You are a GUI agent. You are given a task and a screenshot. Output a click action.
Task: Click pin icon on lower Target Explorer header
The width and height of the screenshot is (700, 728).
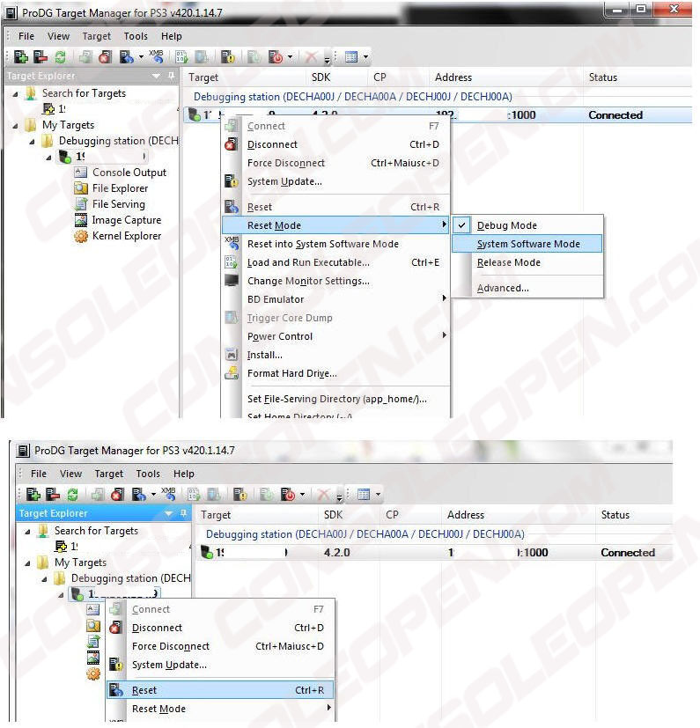click(183, 512)
